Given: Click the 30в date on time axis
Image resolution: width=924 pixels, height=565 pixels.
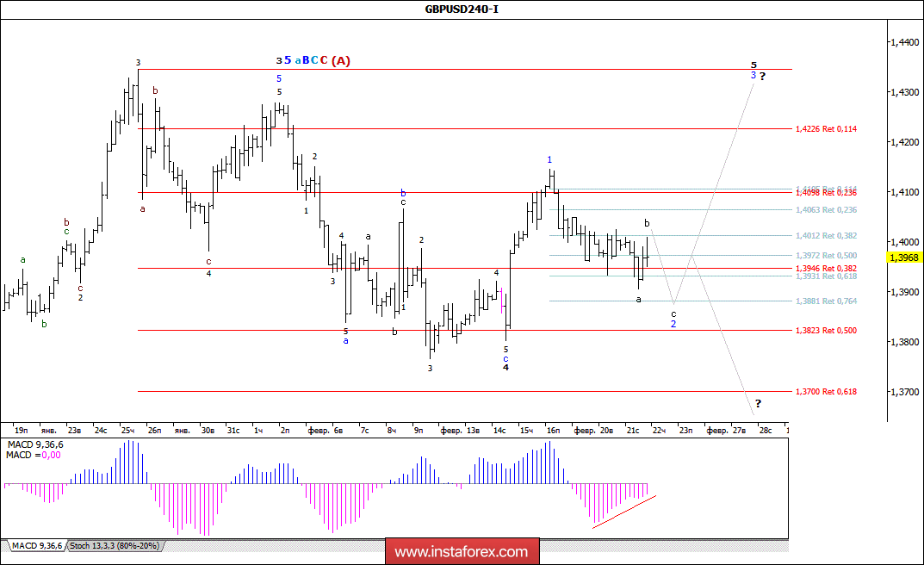Looking at the screenshot, I should 208,431.
